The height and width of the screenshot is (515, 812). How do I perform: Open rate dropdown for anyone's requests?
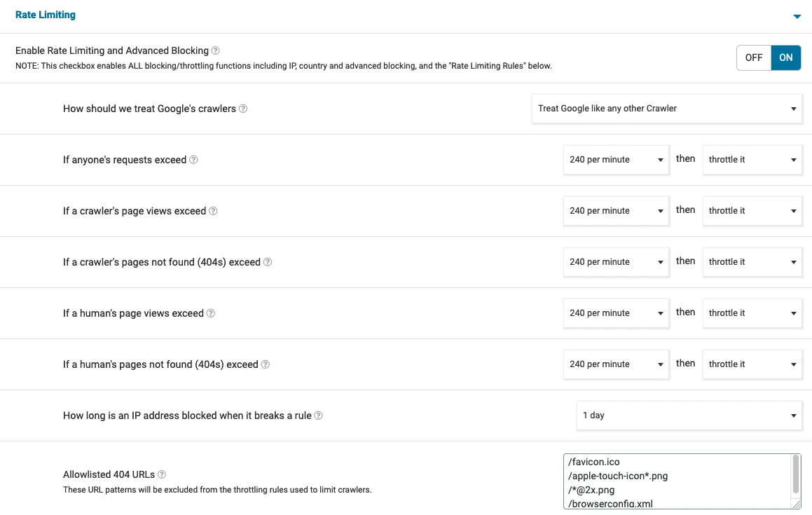coord(616,160)
